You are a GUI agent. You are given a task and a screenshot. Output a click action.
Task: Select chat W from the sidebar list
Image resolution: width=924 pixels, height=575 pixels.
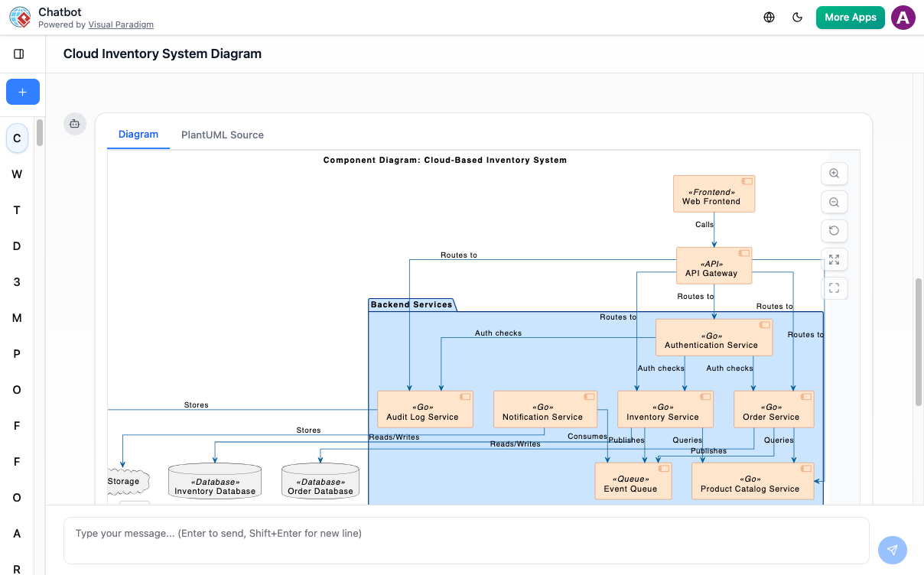coord(16,174)
